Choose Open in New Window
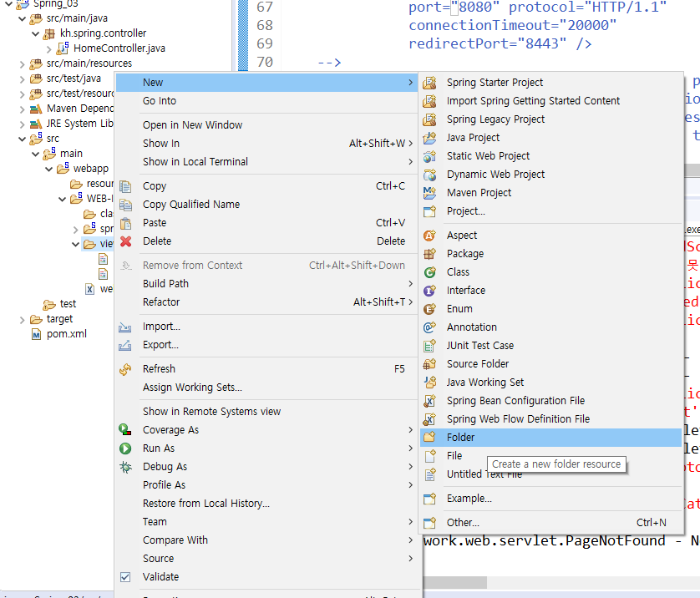This screenshot has height=598, width=700. coord(267,125)
